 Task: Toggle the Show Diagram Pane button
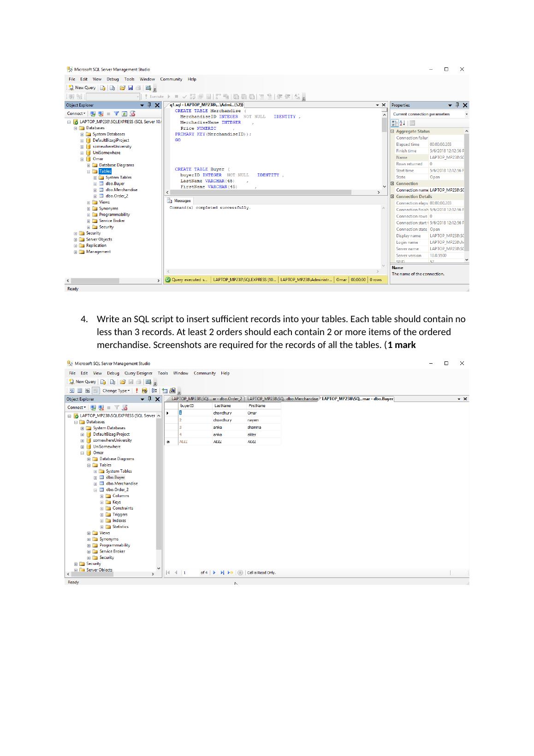pos(72,390)
